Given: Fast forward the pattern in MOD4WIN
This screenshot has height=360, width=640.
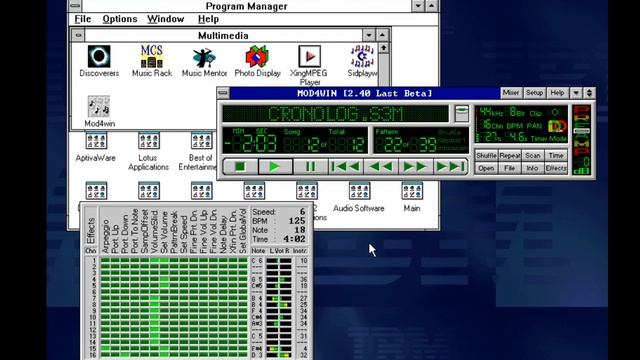Looking at the screenshot, I should pyautogui.click(x=415, y=167).
